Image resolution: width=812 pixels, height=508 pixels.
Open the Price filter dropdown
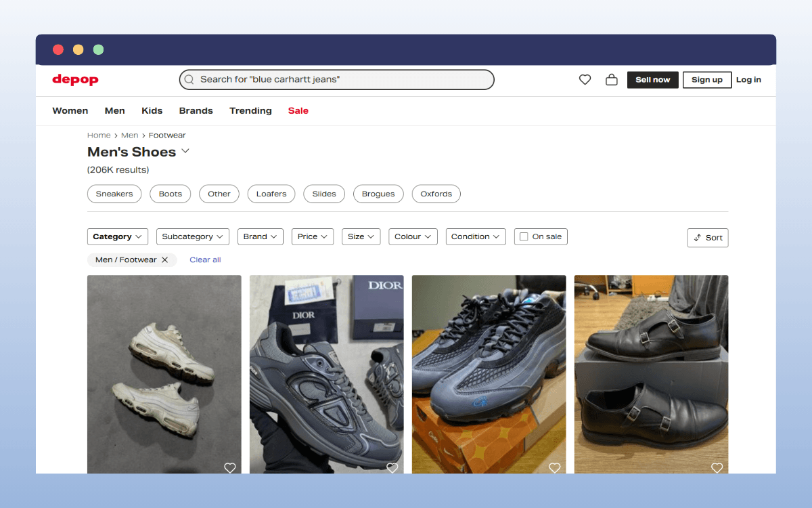[x=312, y=236]
